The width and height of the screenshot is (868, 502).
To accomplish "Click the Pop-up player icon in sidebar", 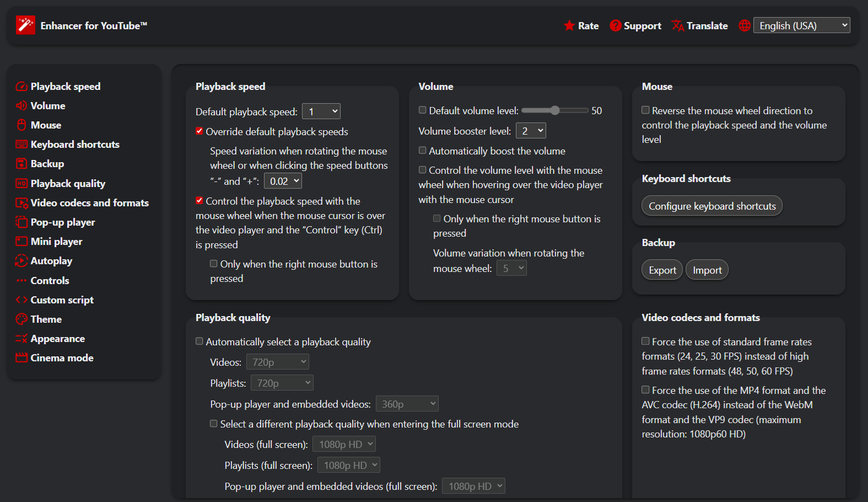I will click(21, 222).
